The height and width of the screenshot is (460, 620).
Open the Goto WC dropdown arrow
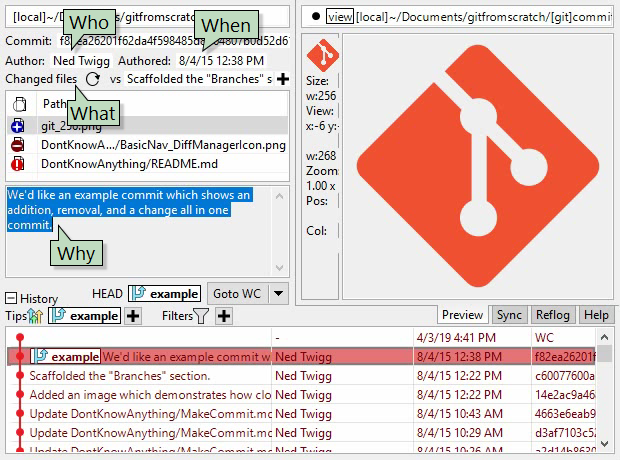(278, 293)
